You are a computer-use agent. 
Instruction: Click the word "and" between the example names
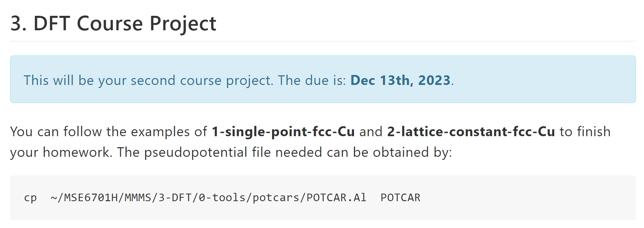tap(371, 132)
